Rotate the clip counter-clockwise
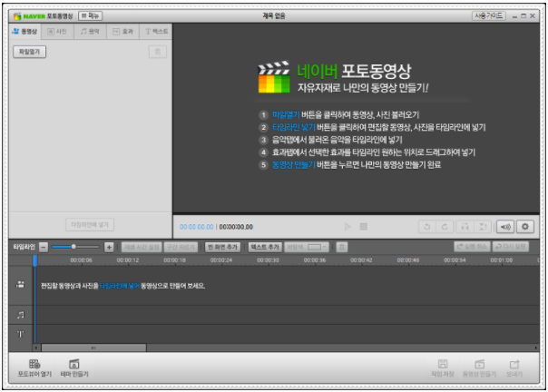Image resolution: width=548 pixels, height=392 pixels. coord(427,227)
